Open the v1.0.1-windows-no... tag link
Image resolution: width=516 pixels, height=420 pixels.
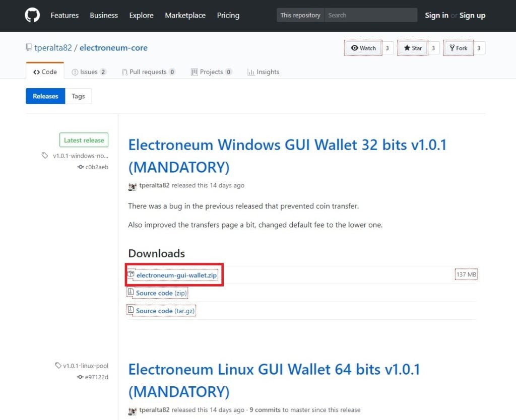coord(81,156)
